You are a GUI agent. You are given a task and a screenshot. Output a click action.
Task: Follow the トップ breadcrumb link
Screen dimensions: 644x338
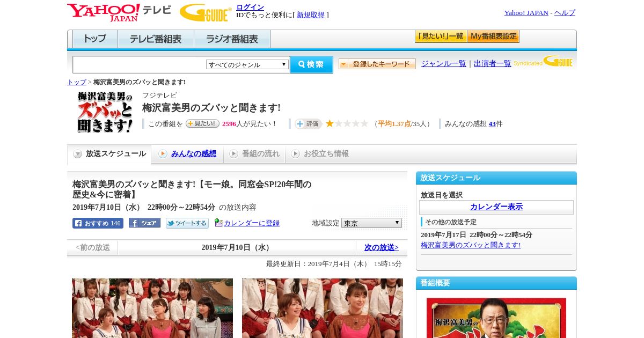tap(77, 82)
